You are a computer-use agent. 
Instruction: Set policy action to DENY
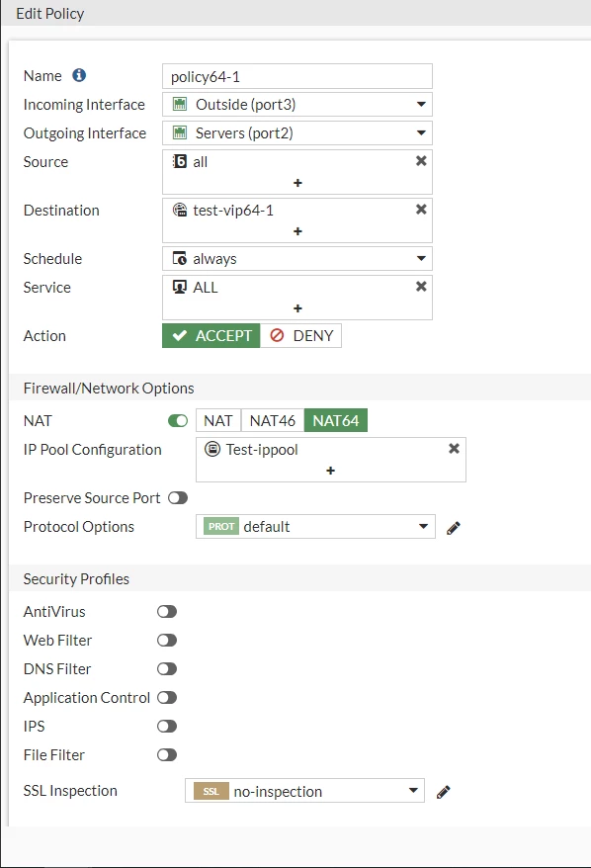coord(301,336)
